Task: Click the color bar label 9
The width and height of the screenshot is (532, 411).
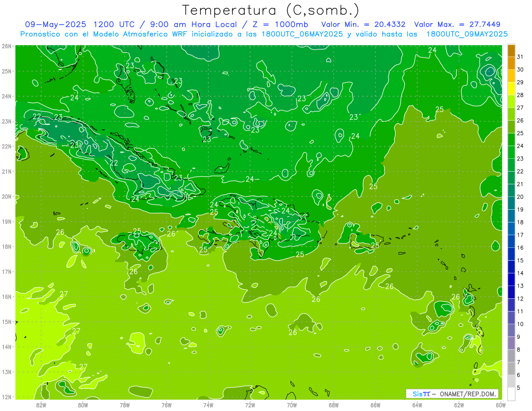Action: 518,337
